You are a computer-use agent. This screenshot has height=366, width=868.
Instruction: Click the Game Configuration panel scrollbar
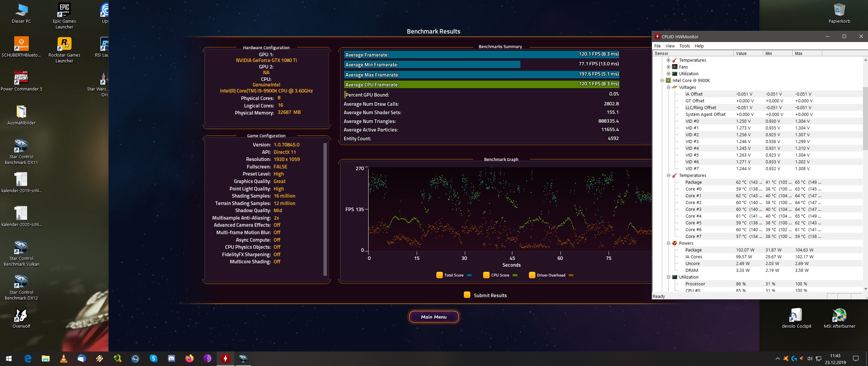pyautogui.click(x=325, y=209)
